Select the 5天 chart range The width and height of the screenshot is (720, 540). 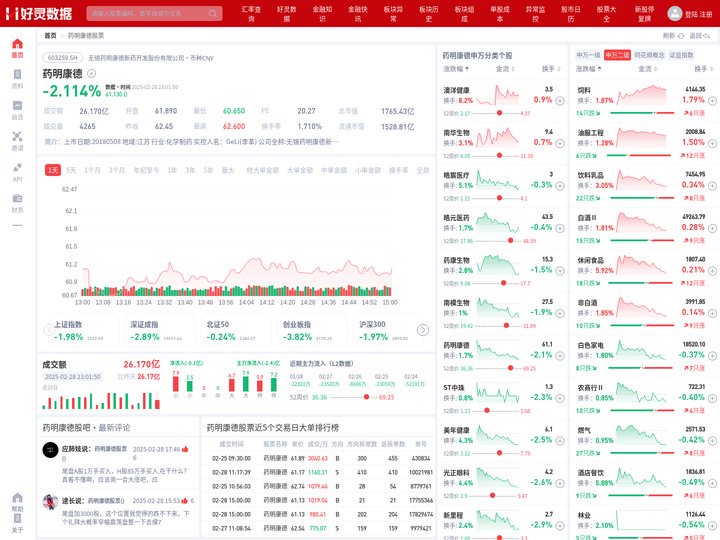[x=71, y=170]
